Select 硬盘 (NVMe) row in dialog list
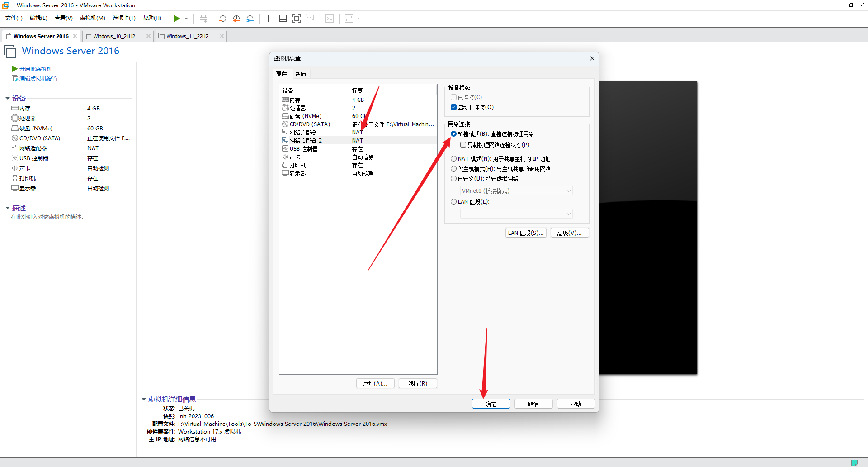The height and width of the screenshot is (467, 868). [x=358, y=116]
